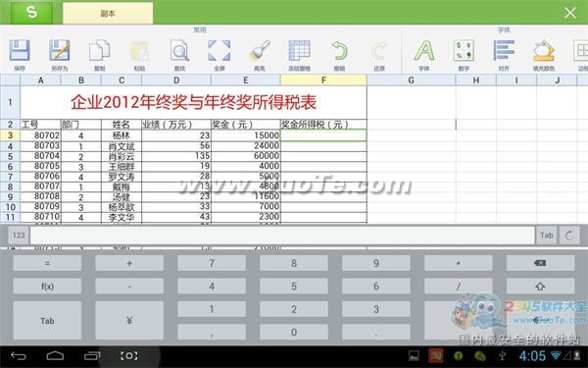Tap the circular arrow button beside input bar Tab
This screenshot has height=368, width=588.
tap(569, 236)
